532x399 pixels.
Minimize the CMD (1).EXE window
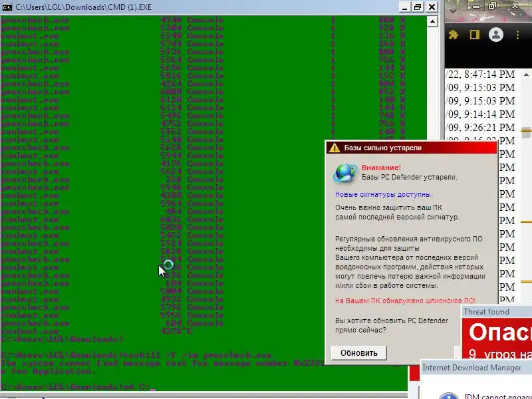click(404, 7)
